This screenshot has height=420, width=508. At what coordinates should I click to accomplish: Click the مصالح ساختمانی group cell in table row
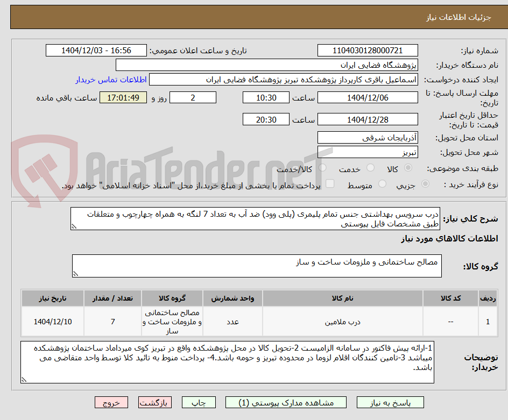pos(172,322)
